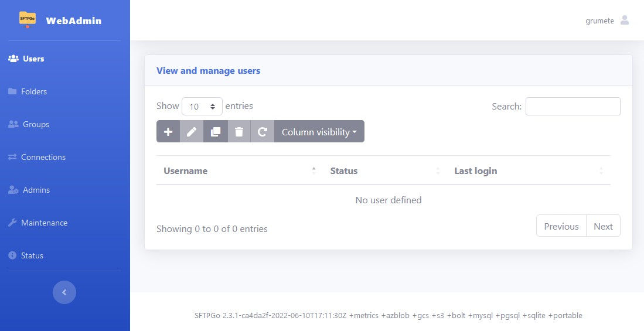The width and height of the screenshot is (644, 331).
Task: Focus the Search input field
Action: coord(573,107)
